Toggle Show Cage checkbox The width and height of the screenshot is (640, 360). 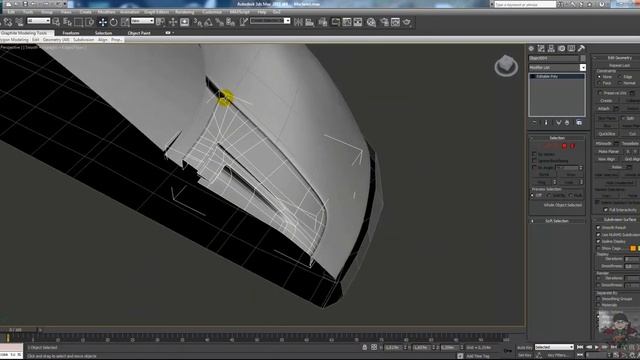(598, 248)
